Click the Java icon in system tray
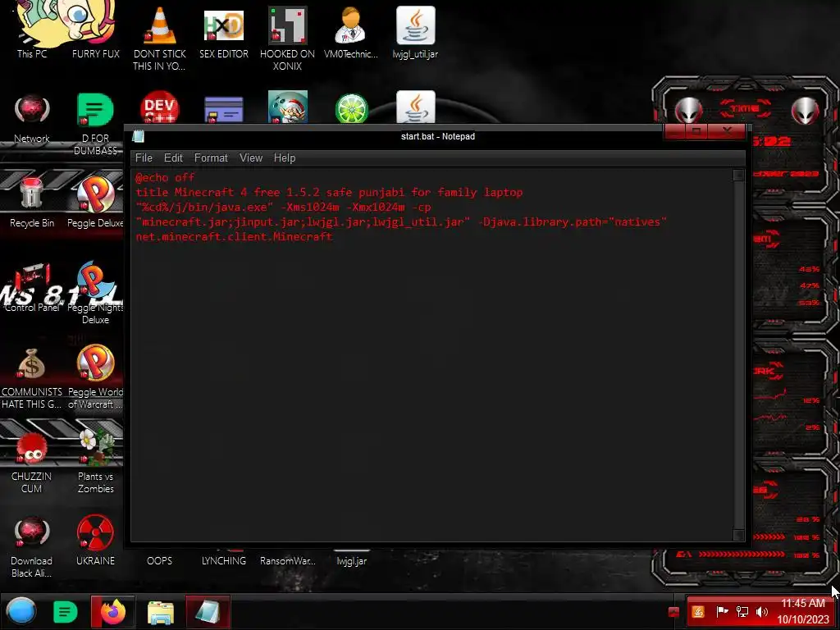Screen dimensions: 840x630 pyautogui.click(x=698, y=612)
